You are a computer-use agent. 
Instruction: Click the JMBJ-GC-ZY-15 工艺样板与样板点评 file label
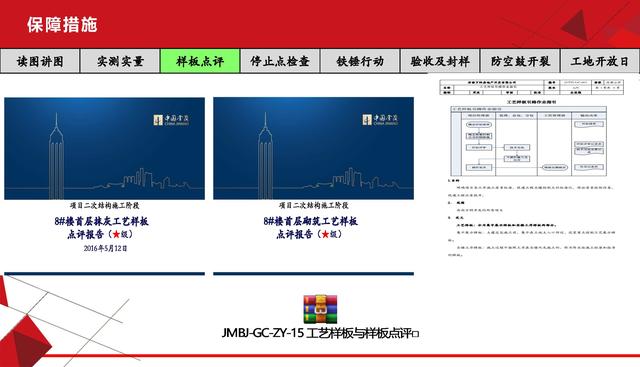point(320,333)
